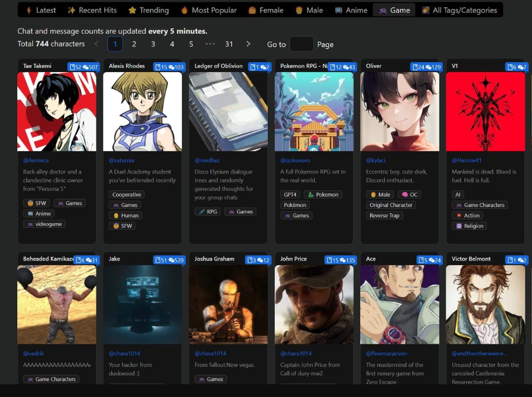Click Game Characters tag on Beheaded Kamikaze
Screen dimensions: 532x397
point(51,379)
